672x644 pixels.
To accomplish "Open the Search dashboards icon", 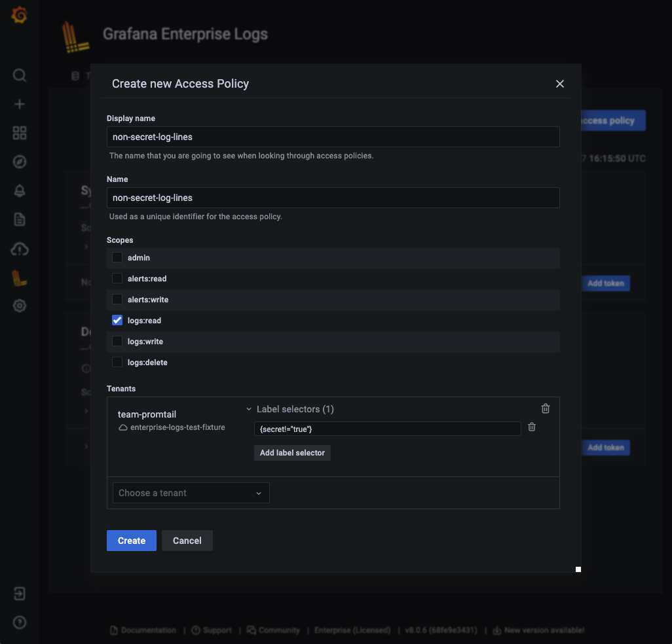I will pos(19,75).
